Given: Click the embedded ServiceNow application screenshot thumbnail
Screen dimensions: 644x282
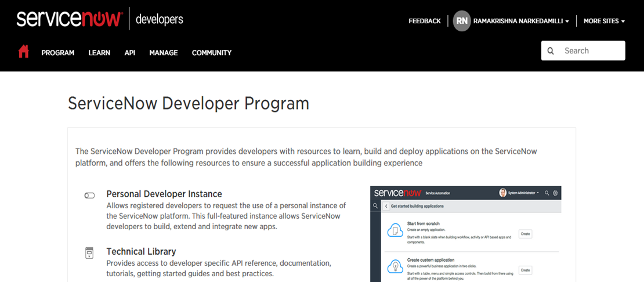Looking at the screenshot, I should pos(466,234).
